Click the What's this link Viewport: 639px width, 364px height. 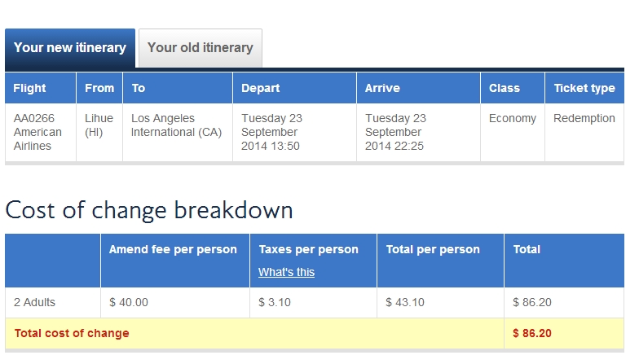click(x=286, y=272)
